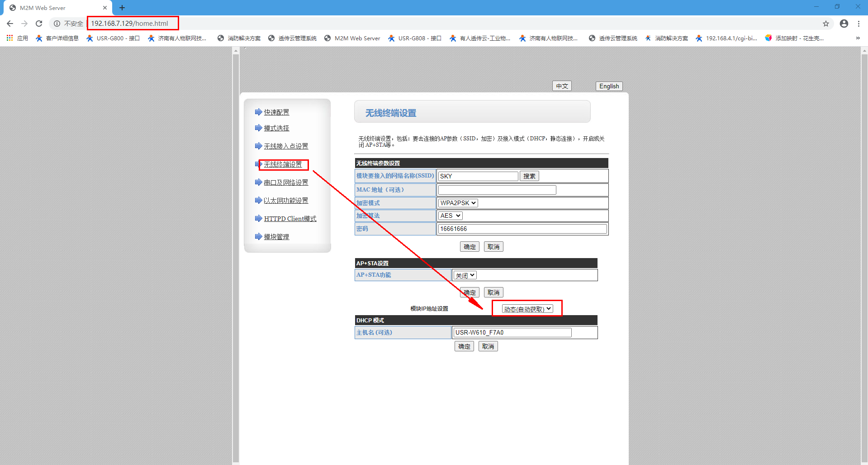Click the browser reload icon
The image size is (868, 465).
click(x=39, y=24)
